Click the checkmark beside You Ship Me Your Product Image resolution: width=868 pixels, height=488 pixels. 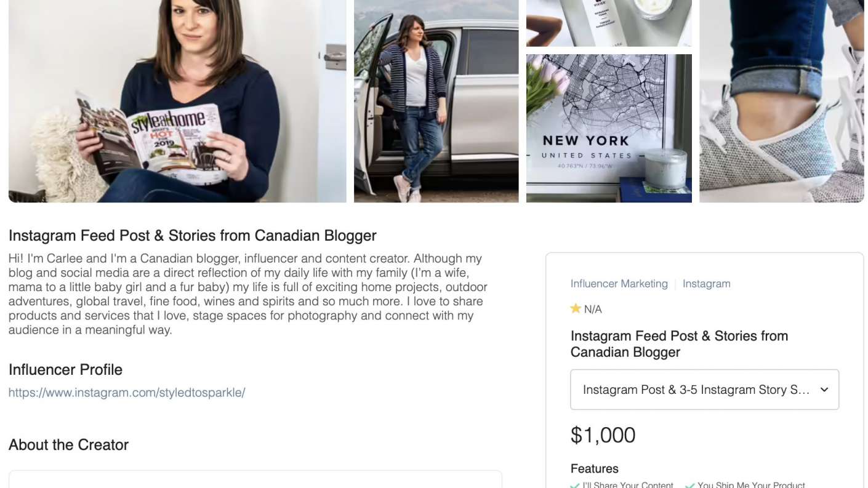(689, 485)
